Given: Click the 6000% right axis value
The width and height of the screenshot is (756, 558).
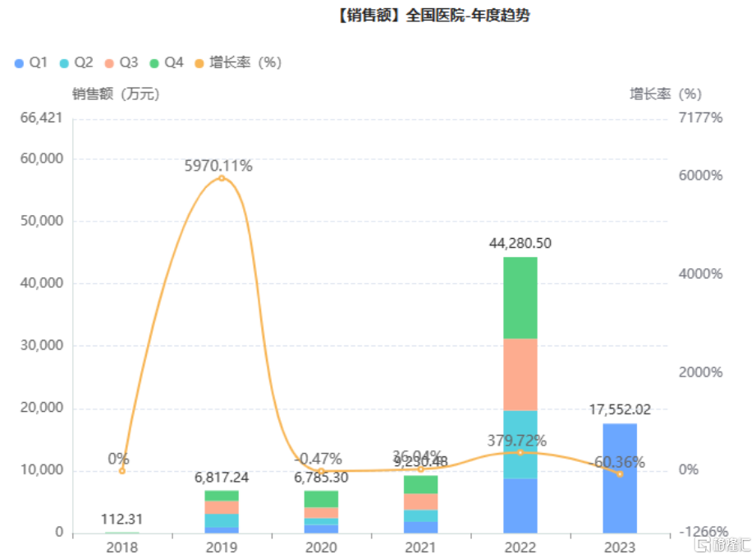Looking at the screenshot, I should click(700, 176).
